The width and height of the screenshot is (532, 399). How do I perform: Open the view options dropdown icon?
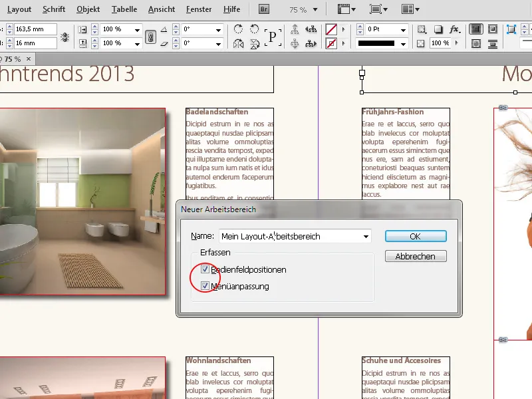coord(346,9)
